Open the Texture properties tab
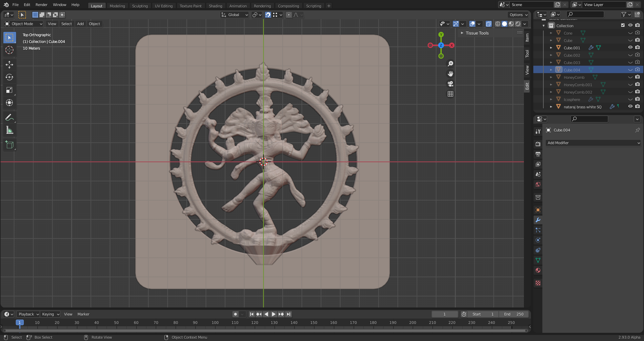 538,283
